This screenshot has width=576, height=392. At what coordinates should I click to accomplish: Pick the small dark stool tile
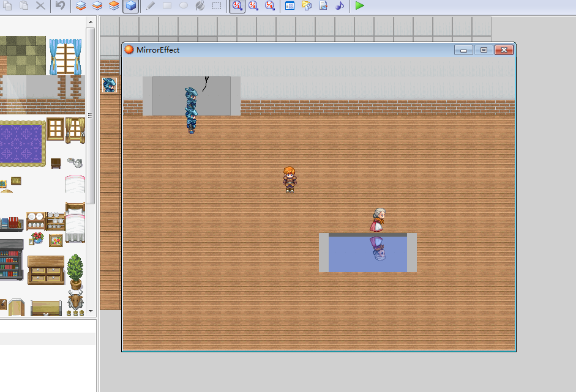point(56,163)
